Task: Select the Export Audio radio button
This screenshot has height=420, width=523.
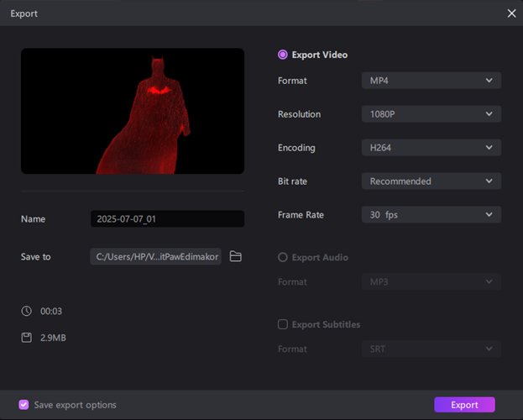Action: pyautogui.click(x=283, y=257)
